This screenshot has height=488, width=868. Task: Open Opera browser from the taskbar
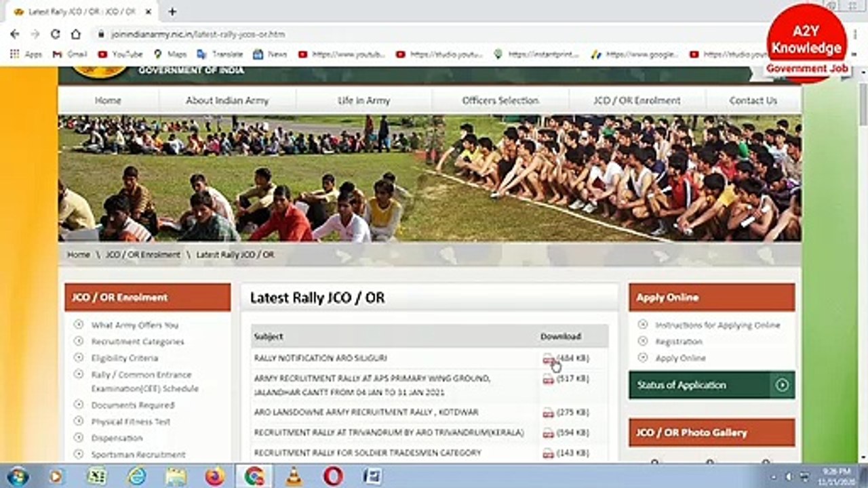point(333,476)
